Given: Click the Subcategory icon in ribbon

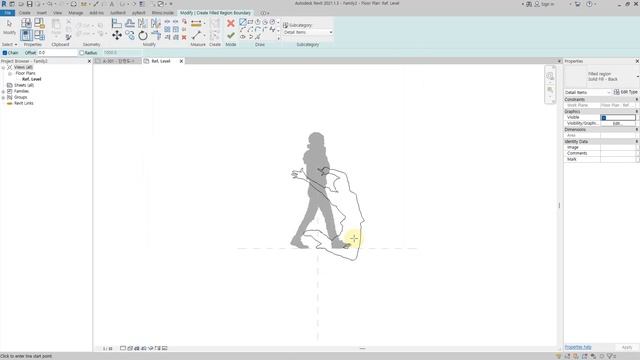Looking at the screenshot, I should pos(285,25).
